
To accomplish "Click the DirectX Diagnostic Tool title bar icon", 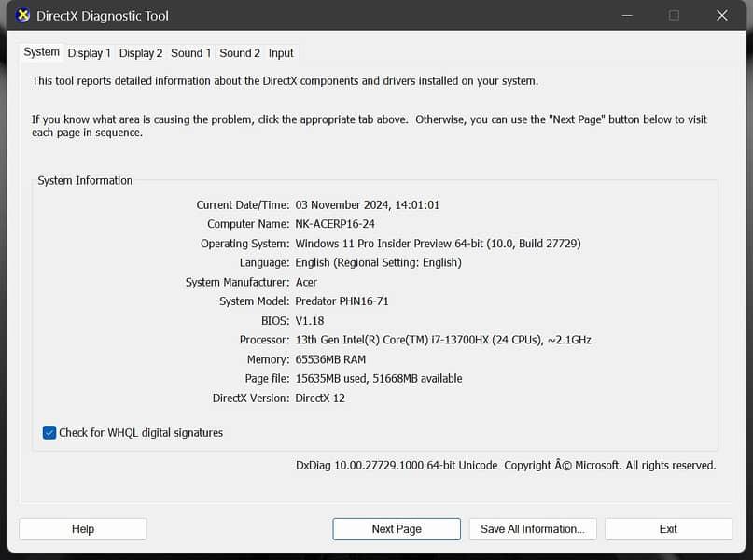I will [23, 16].
